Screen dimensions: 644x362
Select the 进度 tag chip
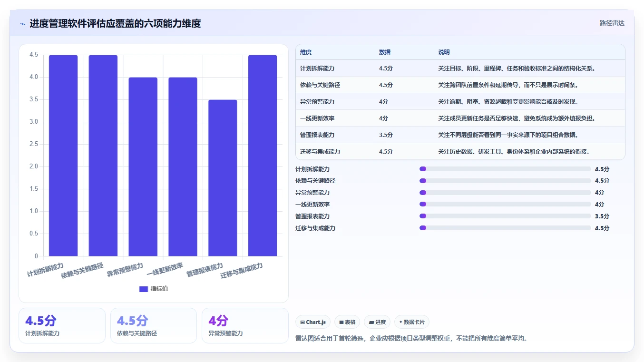[377, 322]
